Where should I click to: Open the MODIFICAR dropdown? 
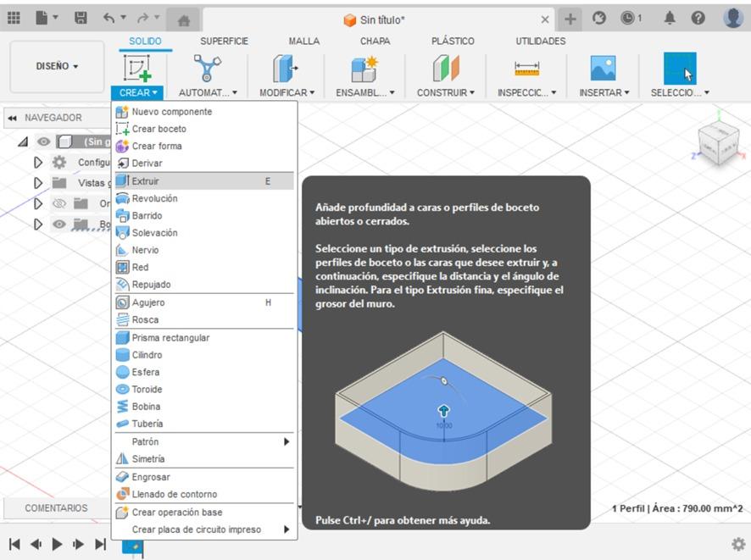286,92
